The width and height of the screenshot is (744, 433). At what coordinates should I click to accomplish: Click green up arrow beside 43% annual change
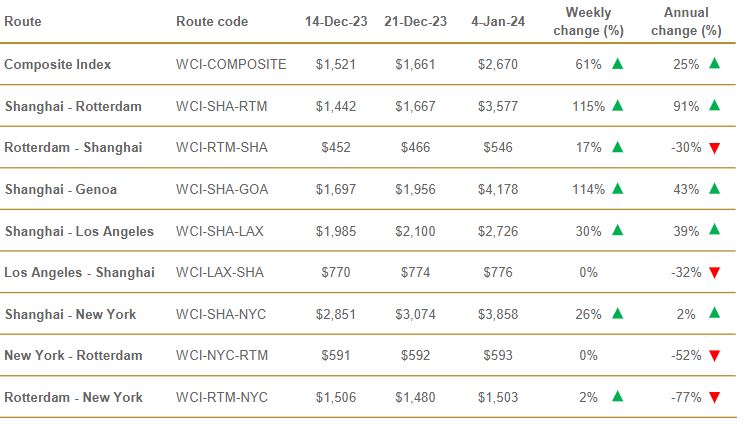715,189
